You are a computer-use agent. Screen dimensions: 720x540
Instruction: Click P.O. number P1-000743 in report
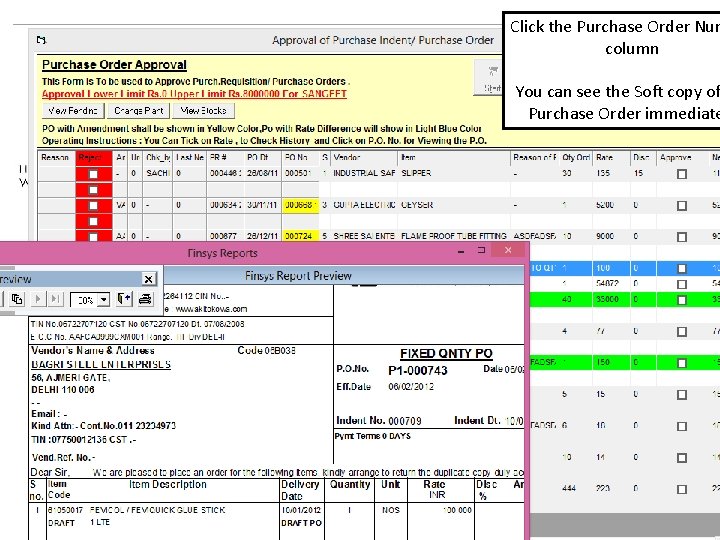pyautogui.click(x=417, y=371)
